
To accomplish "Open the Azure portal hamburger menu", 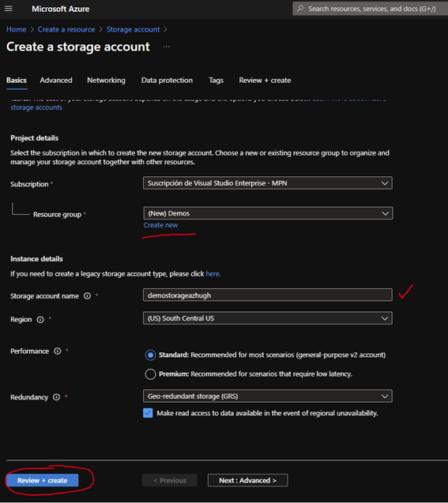I will (9, 9).
